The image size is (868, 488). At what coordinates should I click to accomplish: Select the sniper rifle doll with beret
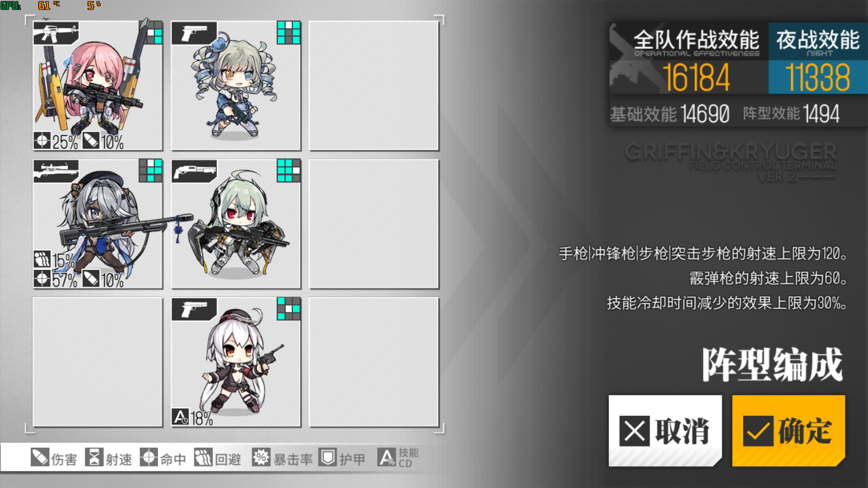pos(97,224)
